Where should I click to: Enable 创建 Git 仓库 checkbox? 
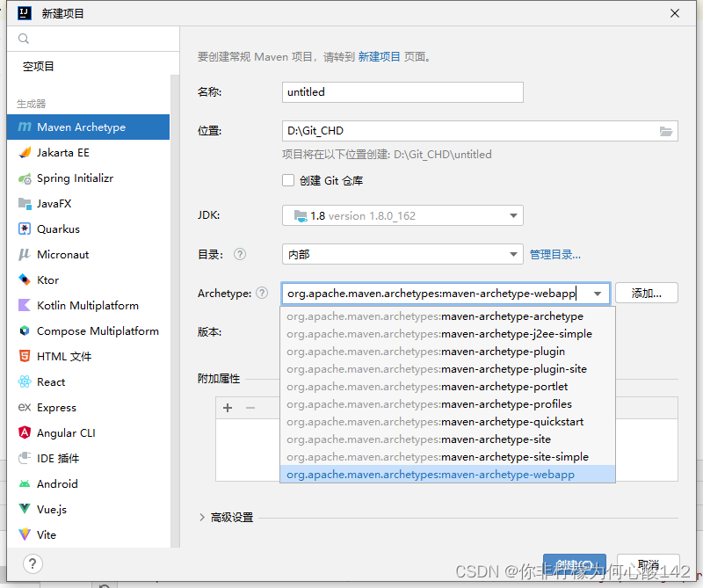tap(288, 180)
